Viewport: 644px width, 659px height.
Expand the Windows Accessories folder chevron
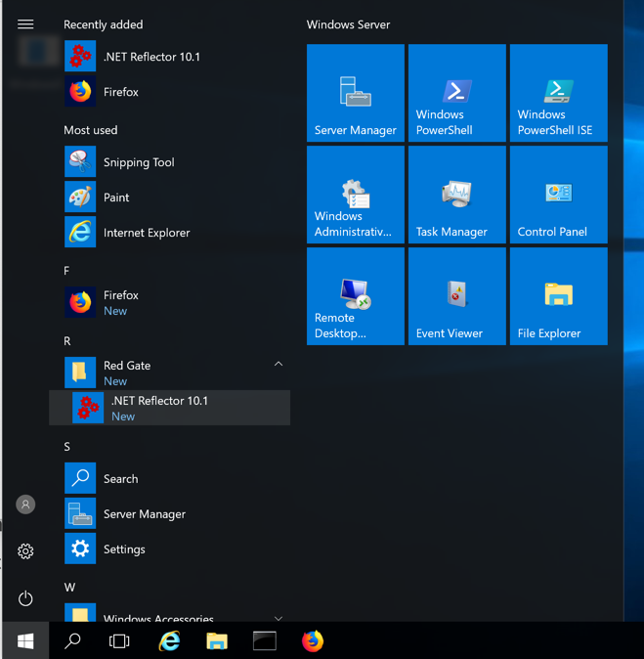tap(279, 618)
